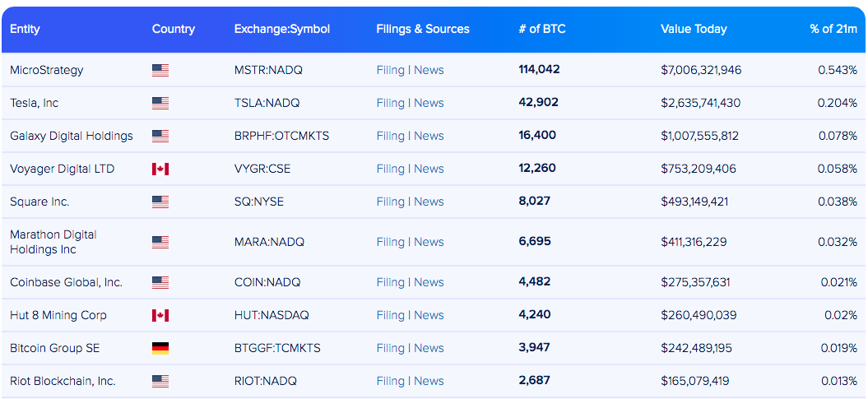Select Riot Blockchain, Inc. entity name
Image resolution: width=868 pixels, height=399 pixels.
coord(63,381)
